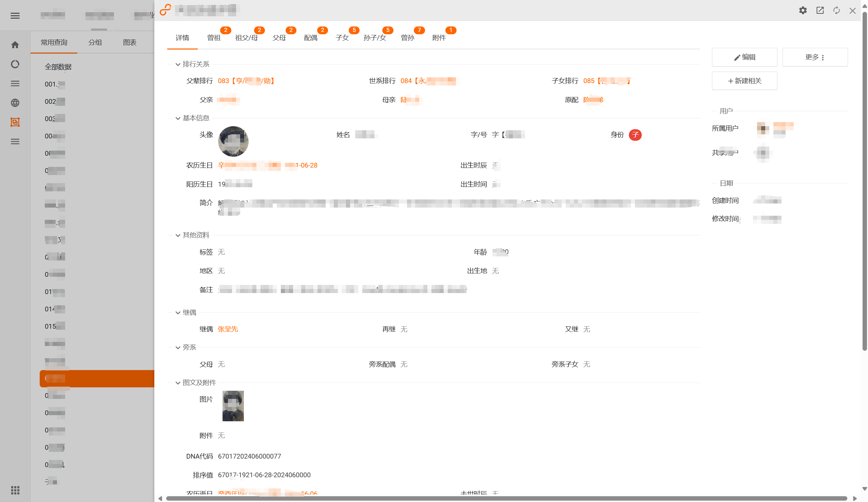Image resolution: width=868 pixels, height=502 pixels.
Task: Click the 编辑 button
Action: pos(744,57)
